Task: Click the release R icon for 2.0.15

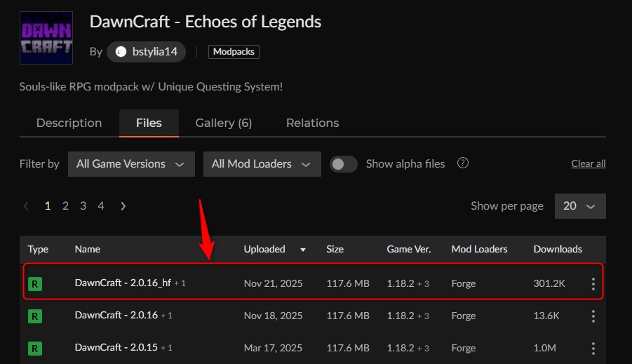Action: (35, 349)
